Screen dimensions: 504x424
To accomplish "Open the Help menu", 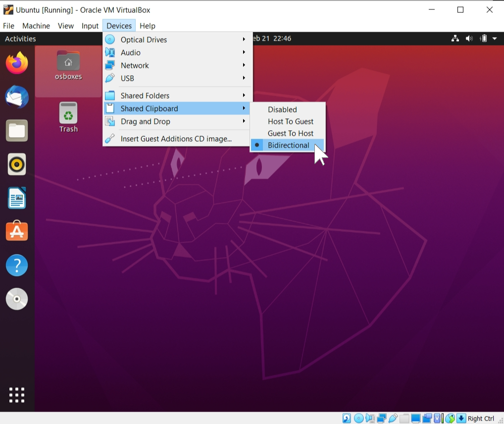I will pos(148,26).
